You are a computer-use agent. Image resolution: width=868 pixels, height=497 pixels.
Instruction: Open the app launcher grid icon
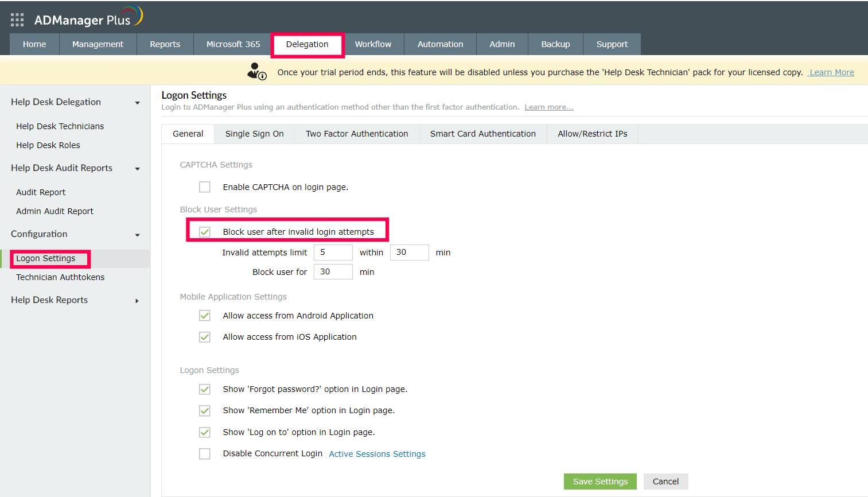(x=17, y=20)
